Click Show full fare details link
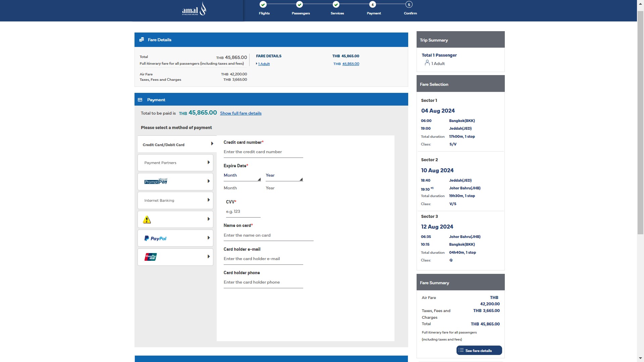This screenshot has height=362, width=644. point(240,113)
